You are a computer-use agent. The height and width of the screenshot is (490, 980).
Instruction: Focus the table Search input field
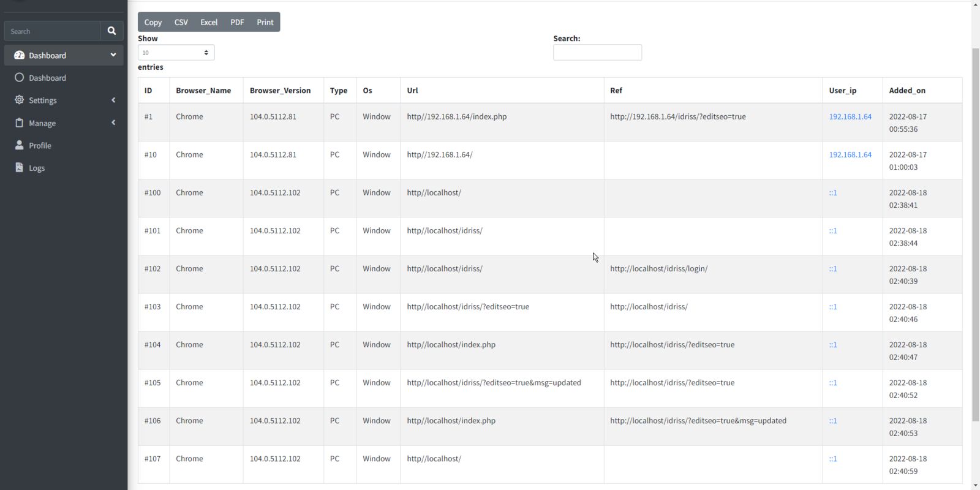(597, 53)
